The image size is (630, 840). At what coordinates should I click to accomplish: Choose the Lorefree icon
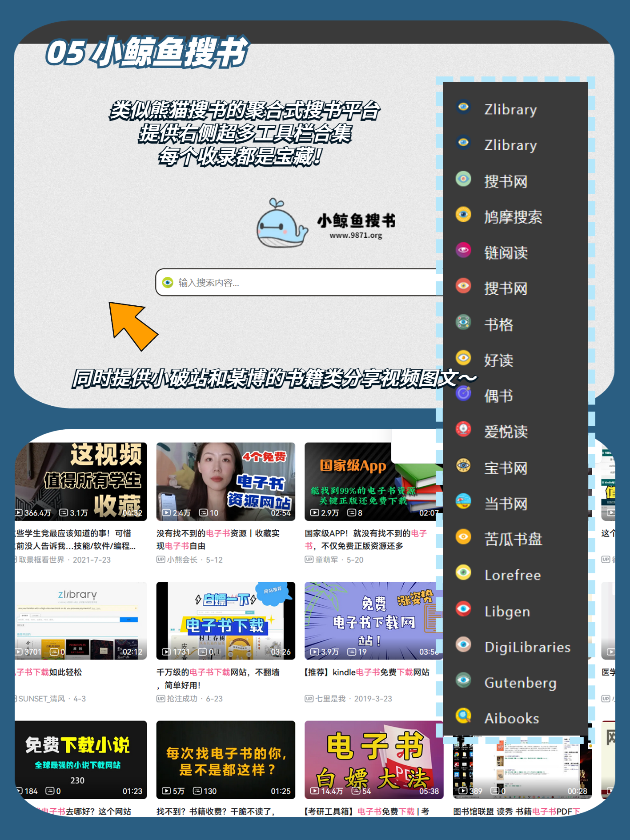pyautogui.click(x=463, y=572)
